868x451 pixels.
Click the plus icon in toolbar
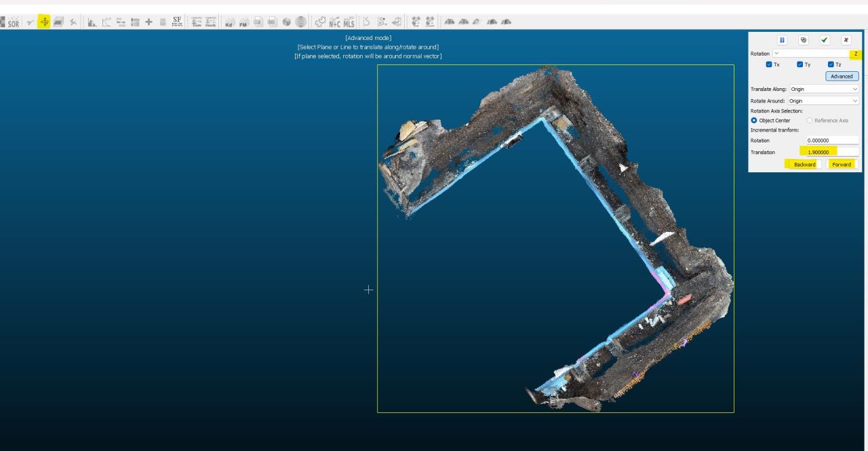[147, 22]
